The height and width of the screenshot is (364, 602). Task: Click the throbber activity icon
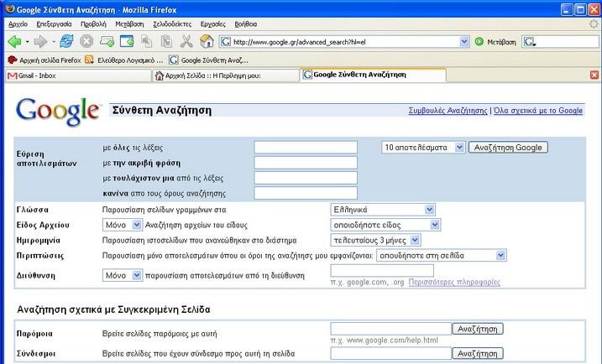click(594, 23)
